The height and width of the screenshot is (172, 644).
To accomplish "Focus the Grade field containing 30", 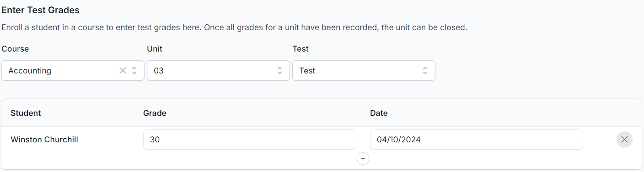I will coord(249,140).
